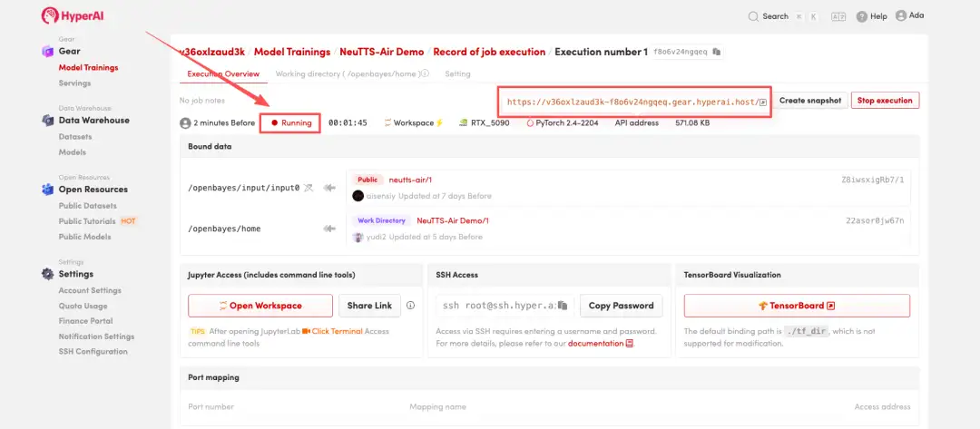Open Notification Settings in the sidebar
Viewport: 980px width, 429px height.
(x=97, y=336)
